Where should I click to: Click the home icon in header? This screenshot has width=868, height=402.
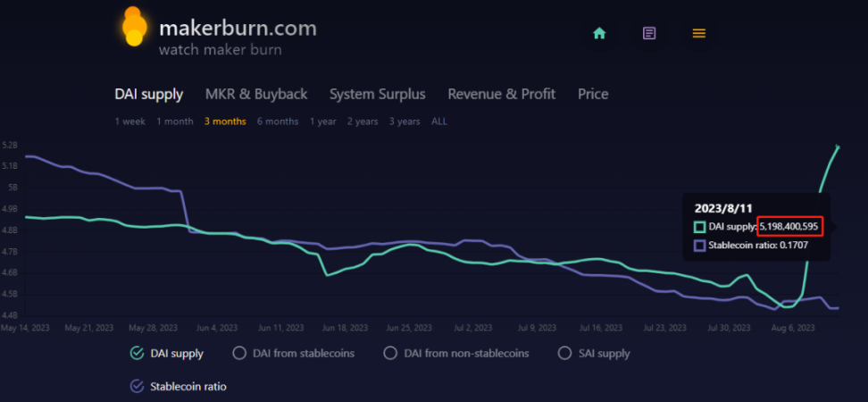(x=599, y=33)
